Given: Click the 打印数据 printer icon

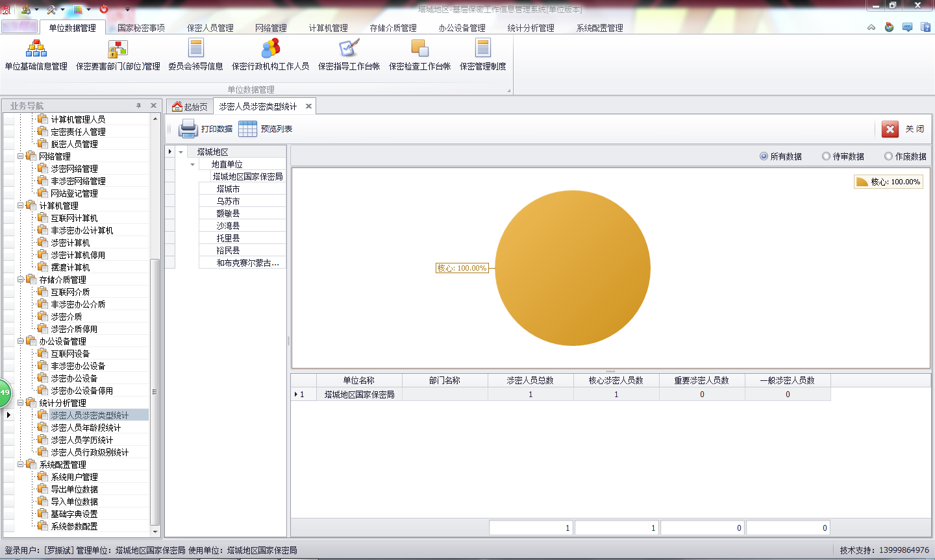Looking at the screenshot, I should pos(188,129).
